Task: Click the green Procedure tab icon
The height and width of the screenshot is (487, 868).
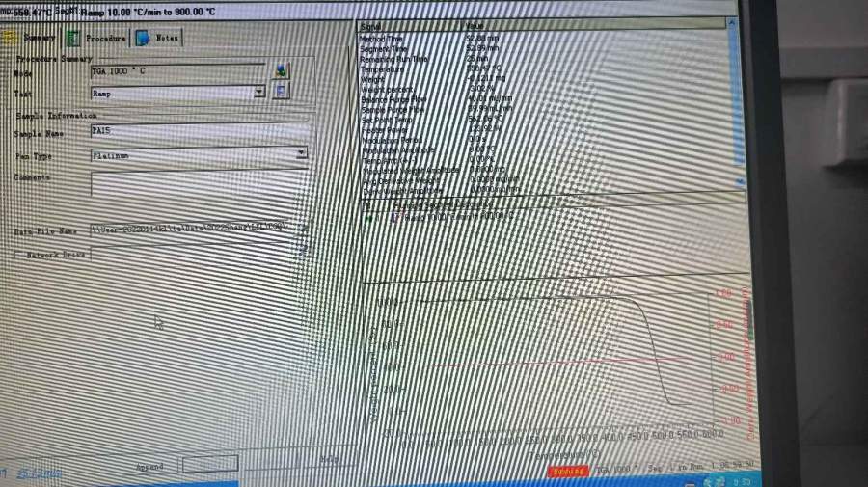Action: coord(72,39)
